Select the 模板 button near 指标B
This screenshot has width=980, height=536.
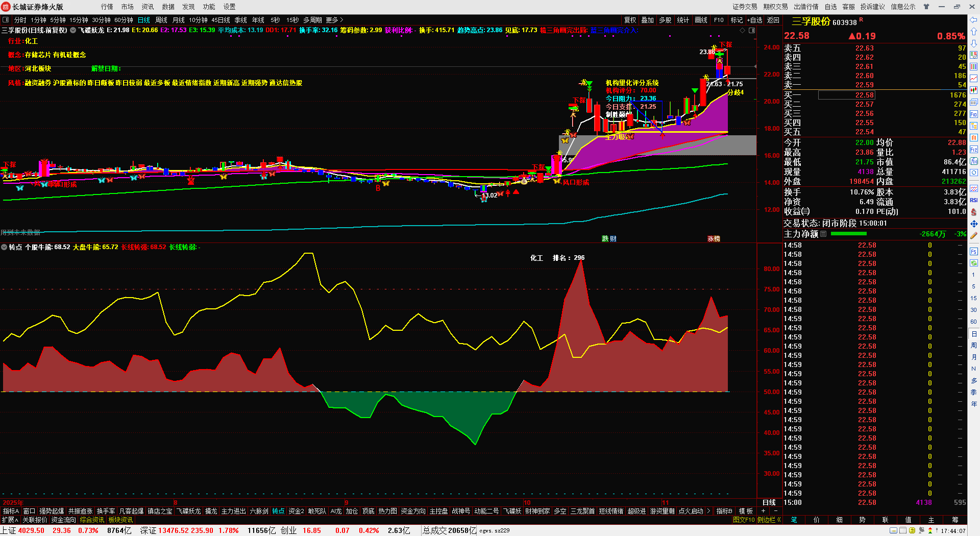[746, 511]
